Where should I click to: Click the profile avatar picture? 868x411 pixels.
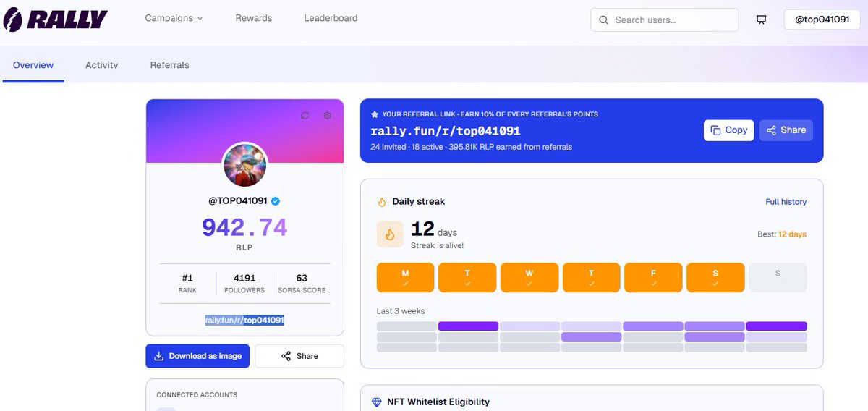(245, 165)
